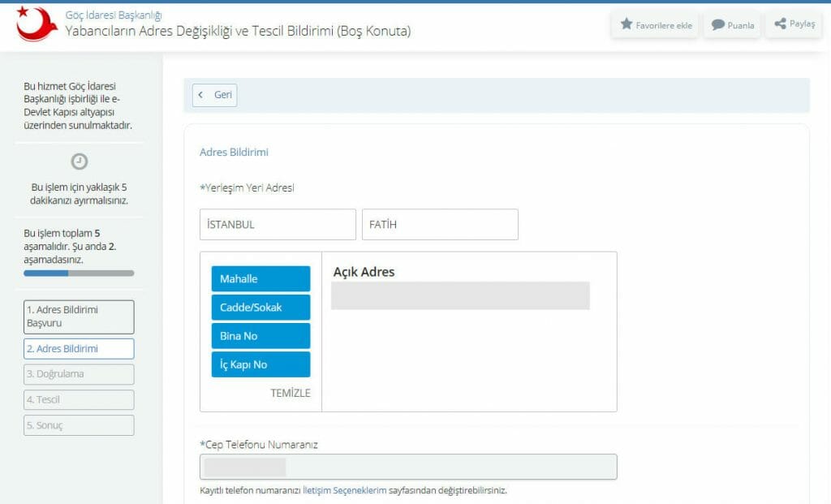Click the Açık Adres text area
Viewport: 831px width, 504px height.
(x=460, y=296)
